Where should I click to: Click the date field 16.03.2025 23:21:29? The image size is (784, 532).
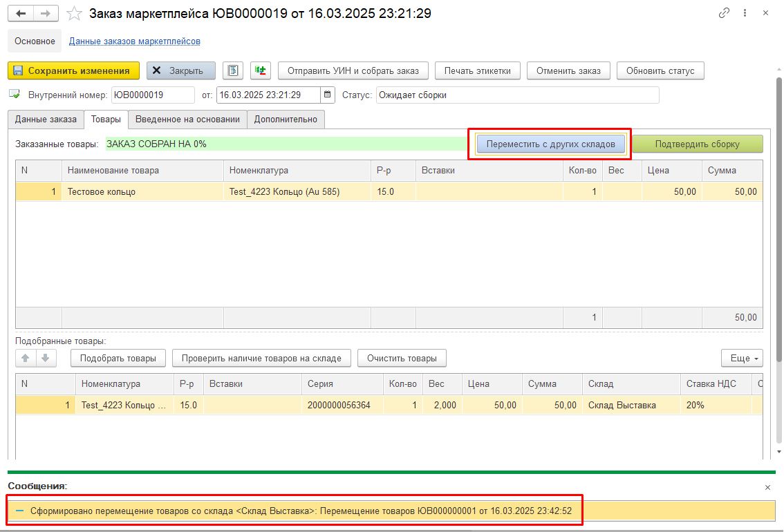[x=268, y=95]
